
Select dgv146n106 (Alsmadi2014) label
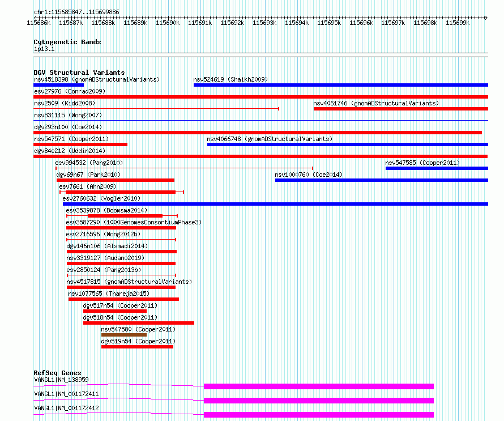point(107,246)
